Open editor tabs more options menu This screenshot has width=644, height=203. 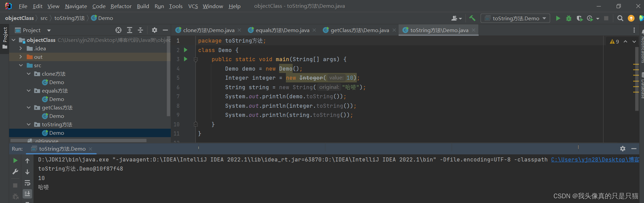(634, 30)
